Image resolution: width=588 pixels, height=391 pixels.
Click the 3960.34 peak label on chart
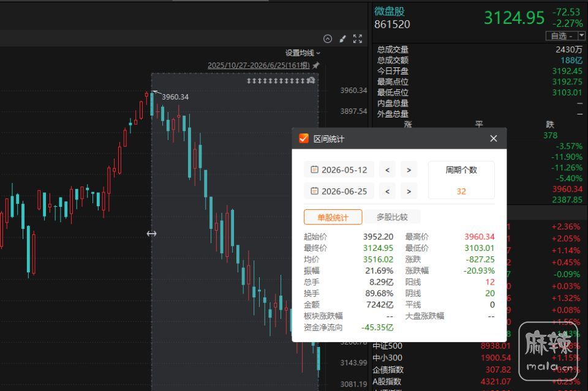(175, 97)
